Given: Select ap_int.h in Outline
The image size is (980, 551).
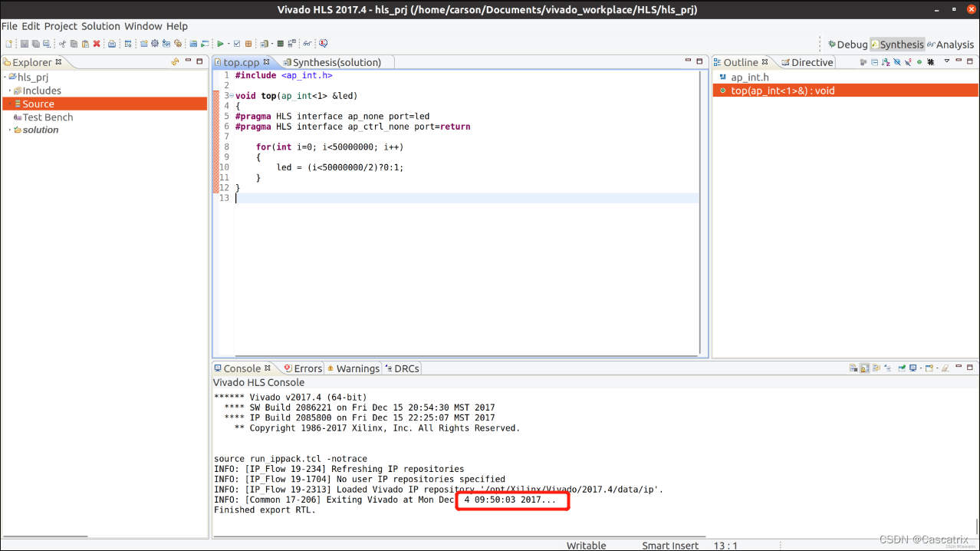Looking at the screenshot, I should pyautogui.click(x=749, y=77).
